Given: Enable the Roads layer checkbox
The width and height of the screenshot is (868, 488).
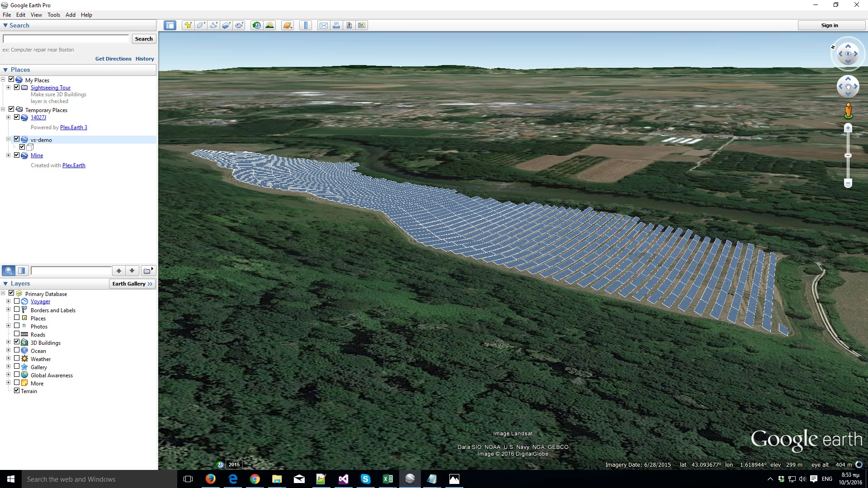Looking at the screenshot, I should [x=17, y=334].
